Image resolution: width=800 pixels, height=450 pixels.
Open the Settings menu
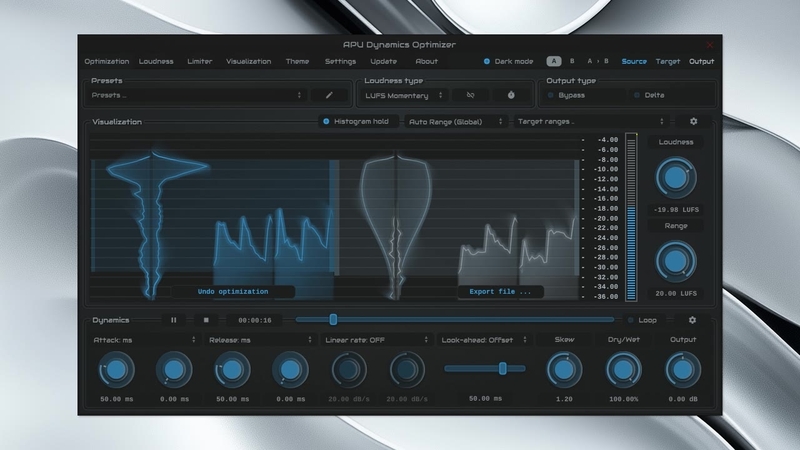340,61
